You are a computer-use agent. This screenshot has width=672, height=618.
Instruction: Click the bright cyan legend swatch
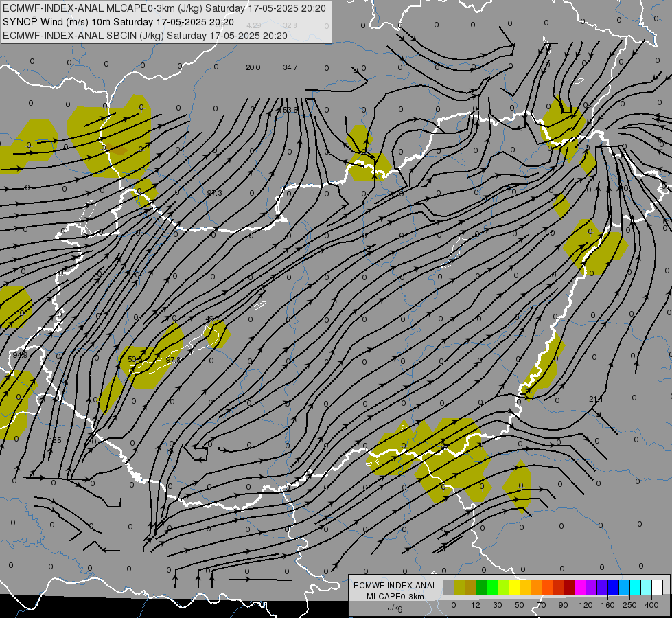pyautogui.click(x=635, y=587)
